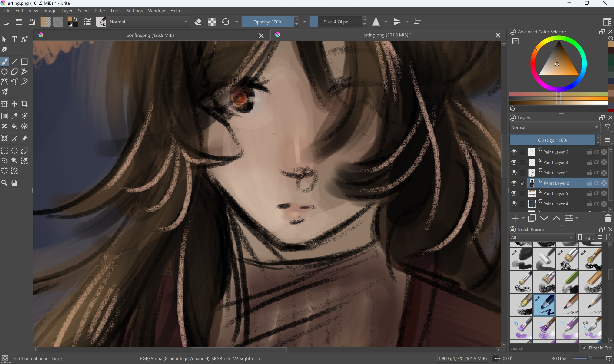The width and height of the screenshot is (614, 364).
Task: Hide Paint Layer 6
Action: coord(514,152)
